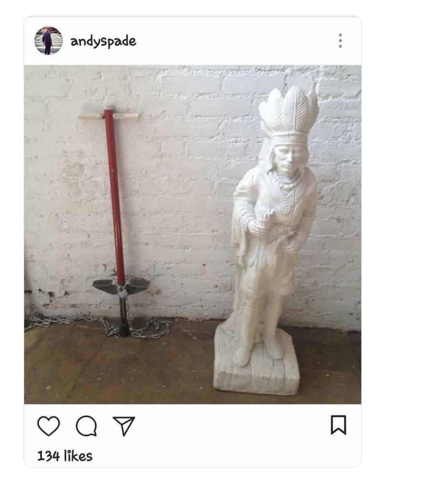Save the post with the bookmark icon

click(338, 425)
